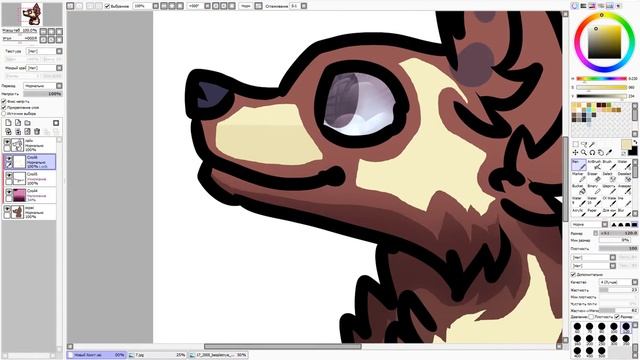Viewport: 640px width, 360px height.
Task: Hide the pink gradient Слой4 layer
Action: [x=9, y=192]
